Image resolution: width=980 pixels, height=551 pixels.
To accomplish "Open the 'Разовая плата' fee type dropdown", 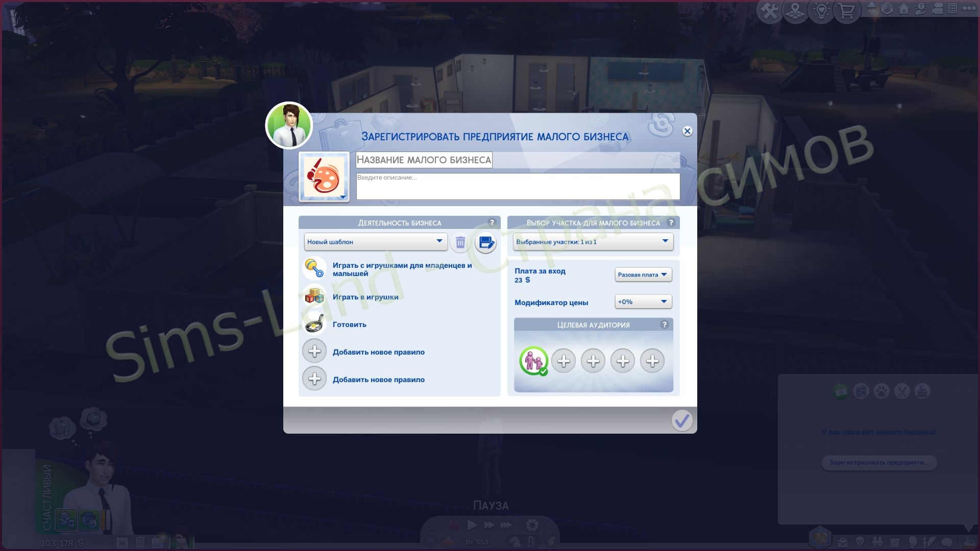I will tap(643, 274).
